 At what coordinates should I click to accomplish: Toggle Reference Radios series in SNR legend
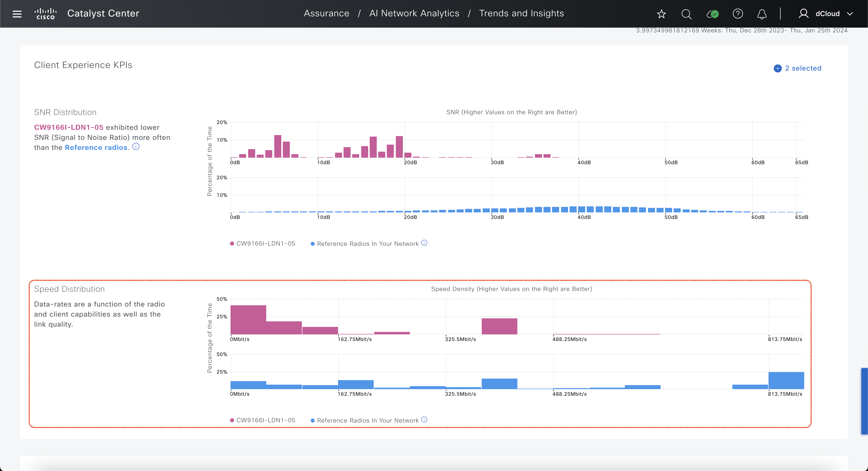(x=365, y=244)
